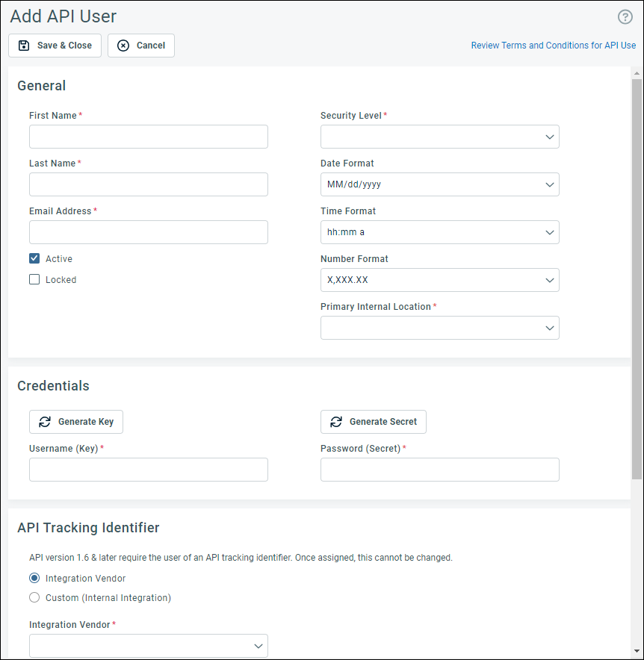This screenshot has height=660, width=644.
Task: Click the help question mark icon
Action: [x=625, y=17]
